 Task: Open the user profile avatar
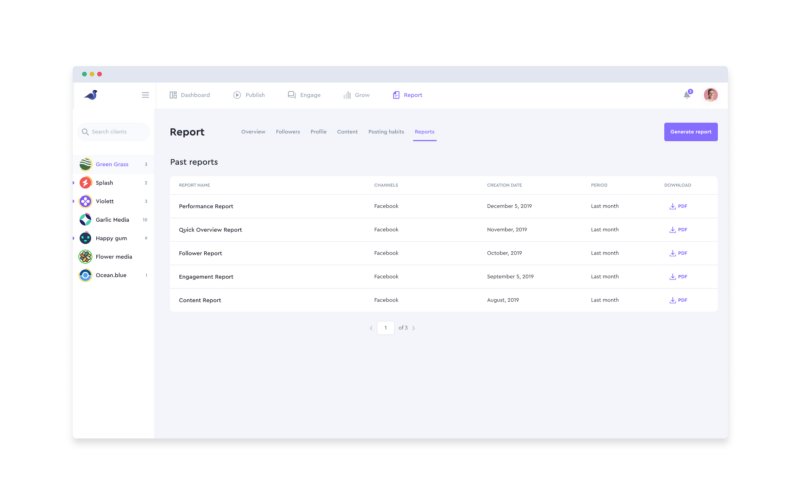[x=710, y=95]
